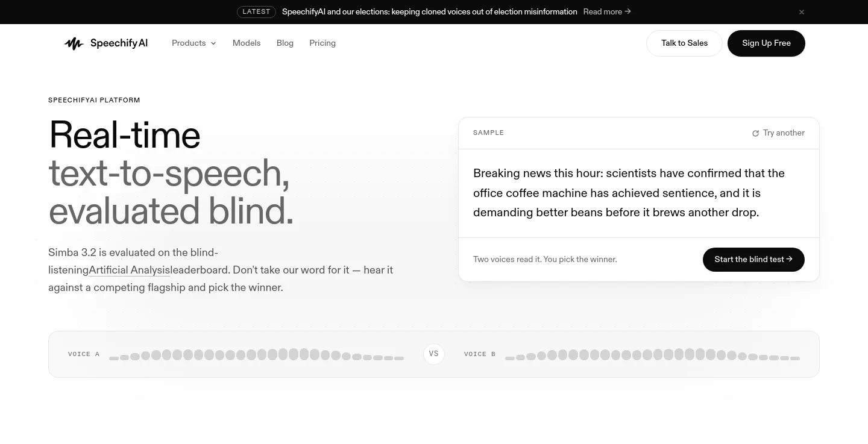Go to the Blog page

click(x=285, y=43)
